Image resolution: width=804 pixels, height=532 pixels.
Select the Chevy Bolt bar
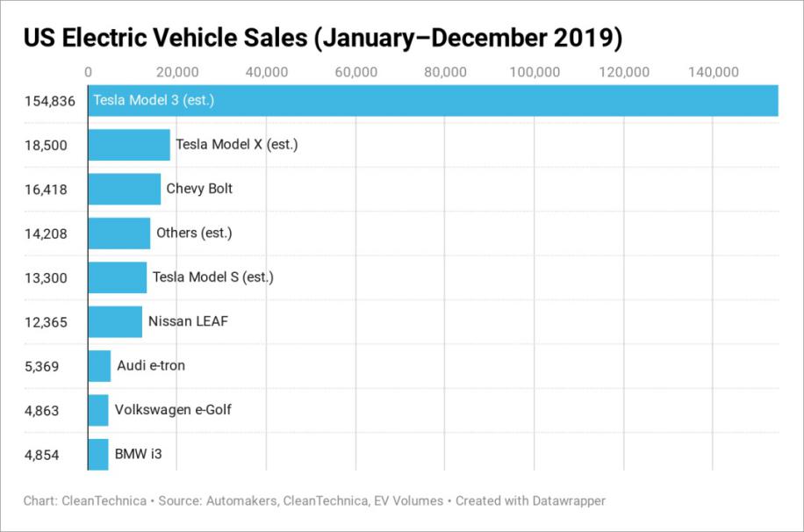coord(125,189)
